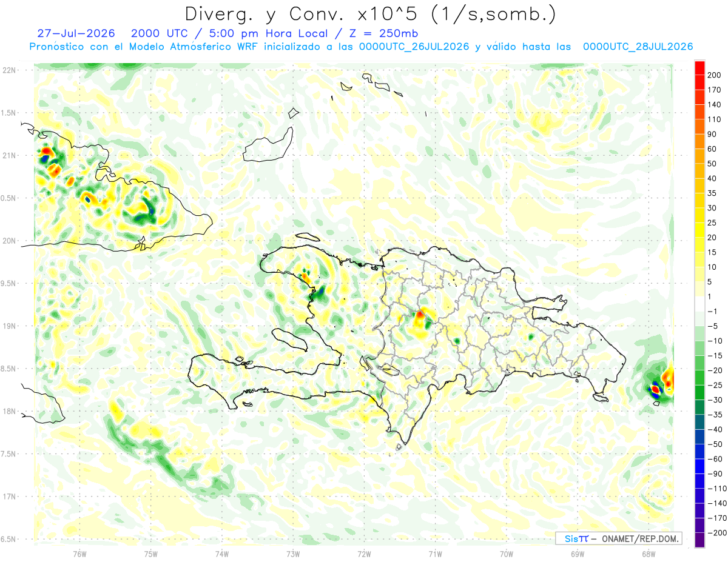
Task: Click the '200' color scale value
Action: click(x=714, y=75)
